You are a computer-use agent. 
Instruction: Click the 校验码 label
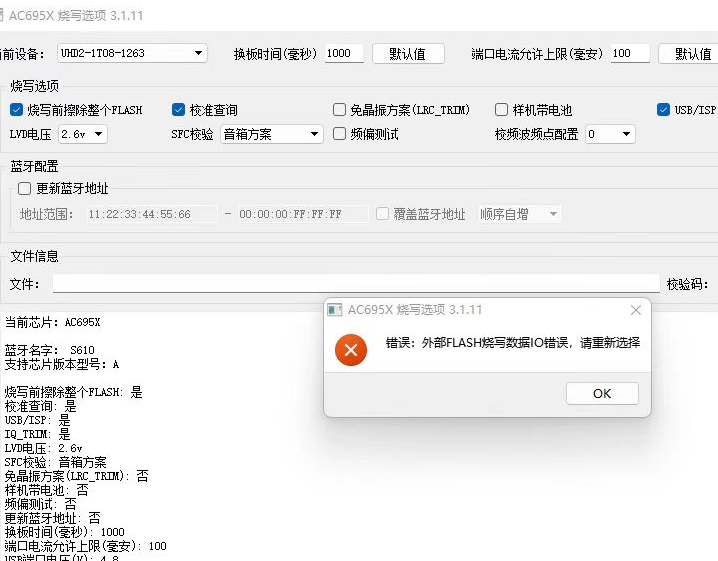tap(687, 284)
